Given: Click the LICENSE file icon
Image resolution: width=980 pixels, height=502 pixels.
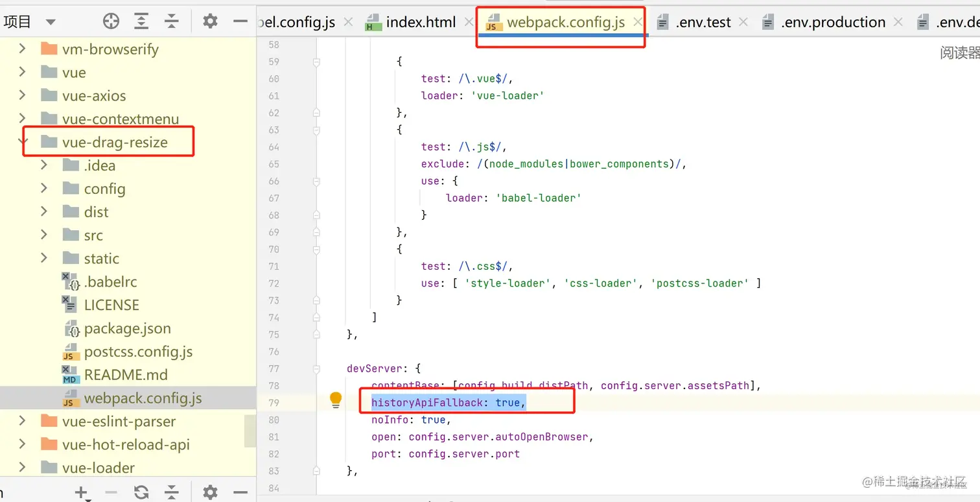Looking at the screenshot, I should (70, 305).
